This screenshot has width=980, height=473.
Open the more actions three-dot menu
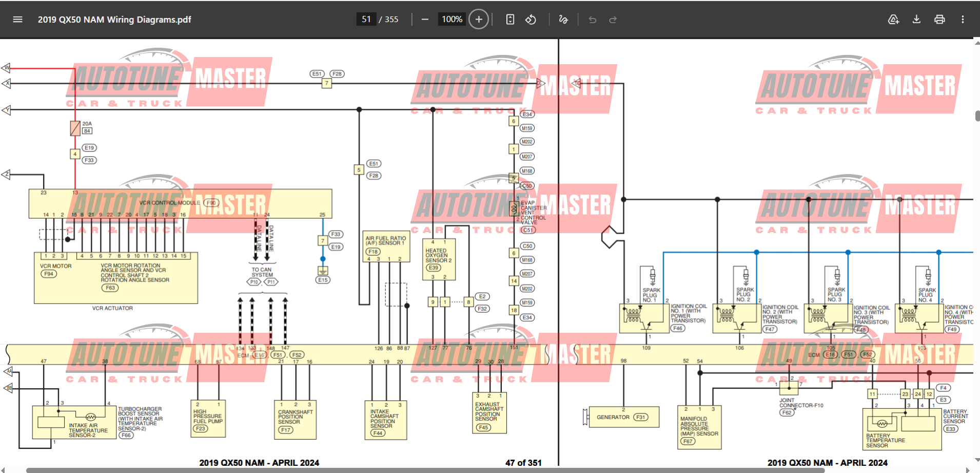pyautogui.click(x=963, y=20)
